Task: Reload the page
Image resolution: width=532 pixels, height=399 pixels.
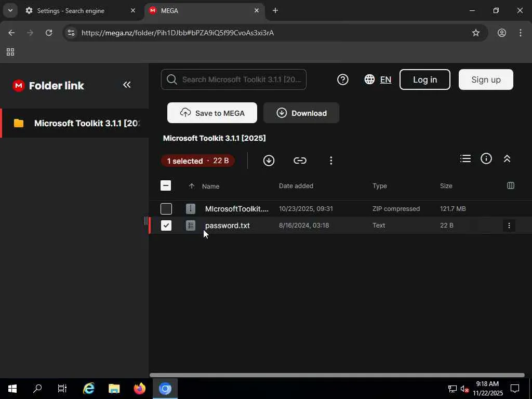Action: 49,33
